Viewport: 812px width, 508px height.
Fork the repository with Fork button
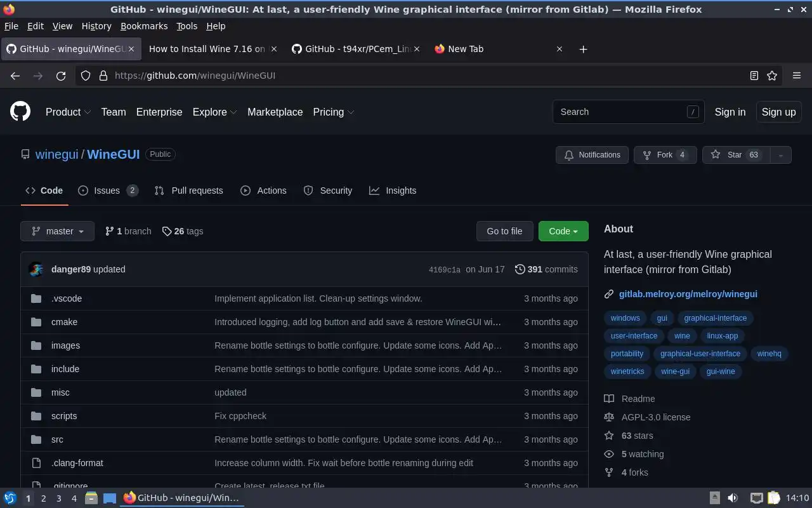(665, 155)
